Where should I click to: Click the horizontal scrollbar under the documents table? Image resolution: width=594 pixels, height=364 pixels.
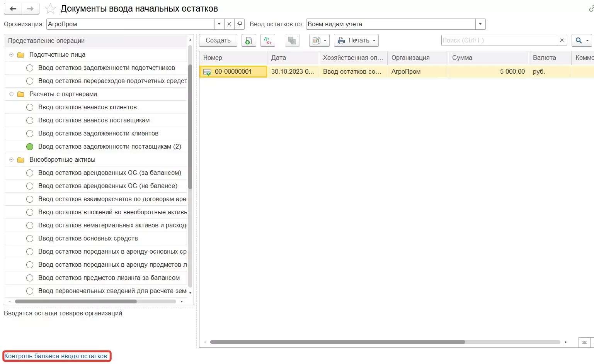point(337,342)
